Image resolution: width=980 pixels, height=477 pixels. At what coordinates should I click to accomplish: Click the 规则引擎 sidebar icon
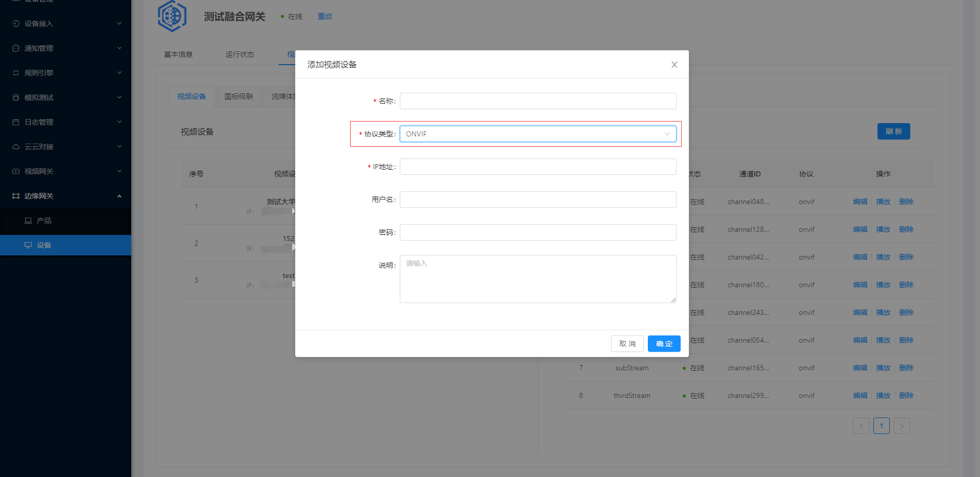(x=16, y=73)
